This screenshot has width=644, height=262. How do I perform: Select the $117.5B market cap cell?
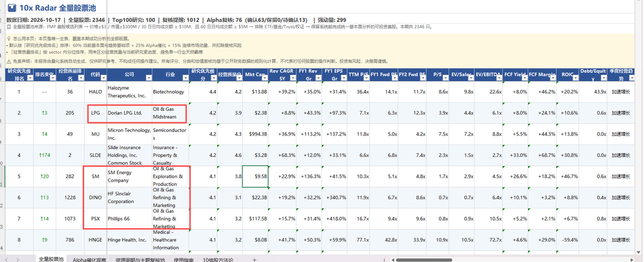coord(255,219)
